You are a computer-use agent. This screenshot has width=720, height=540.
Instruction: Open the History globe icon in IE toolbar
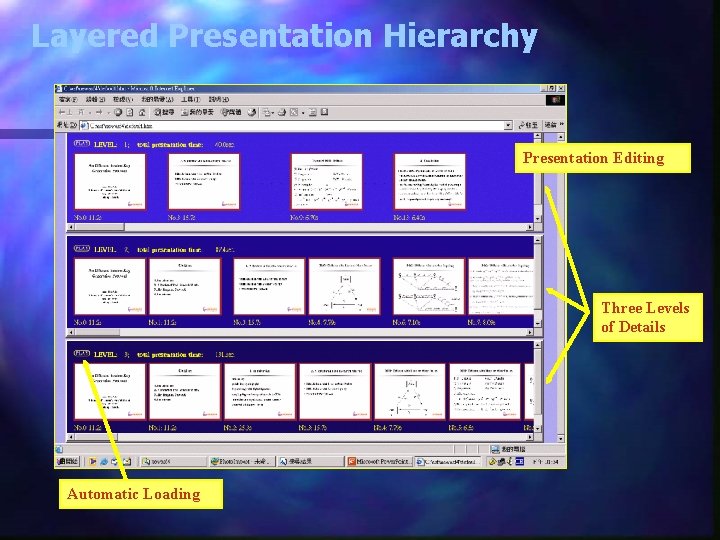251,112
